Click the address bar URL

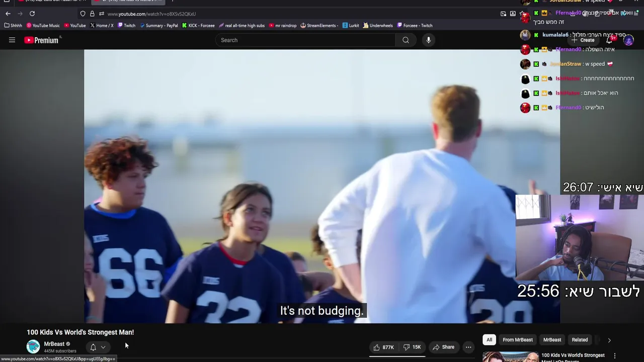151,14
